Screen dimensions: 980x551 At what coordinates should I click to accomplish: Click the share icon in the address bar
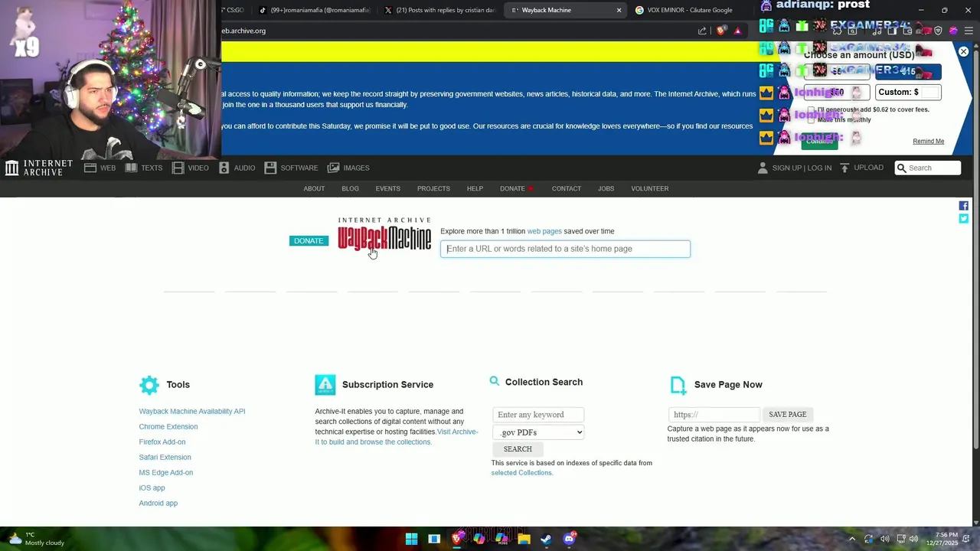[702, 31]
